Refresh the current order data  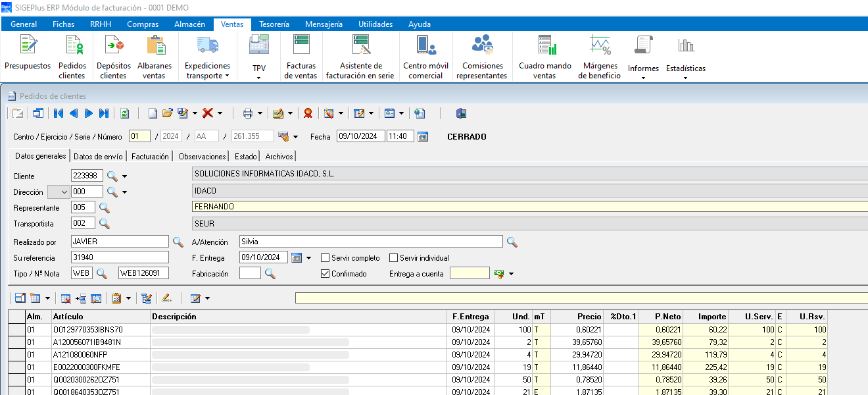125,113
